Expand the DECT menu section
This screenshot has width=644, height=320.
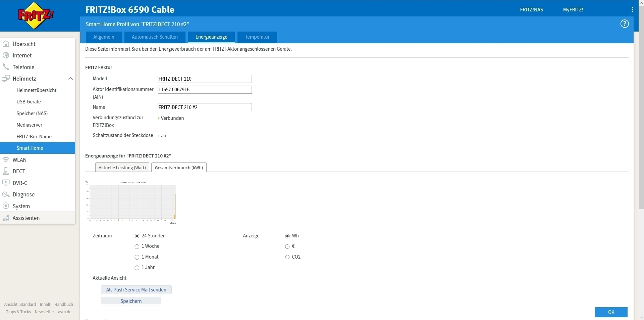pos(19,171)
